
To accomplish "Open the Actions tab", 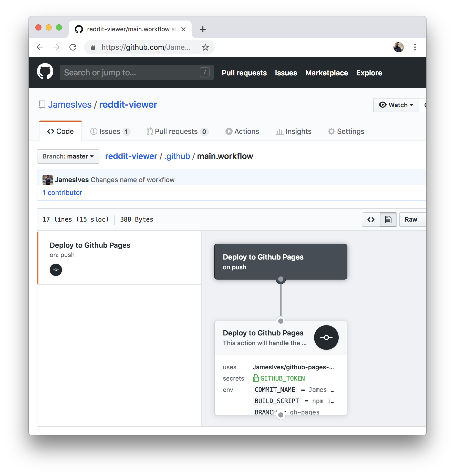I will tap(242, 132).
